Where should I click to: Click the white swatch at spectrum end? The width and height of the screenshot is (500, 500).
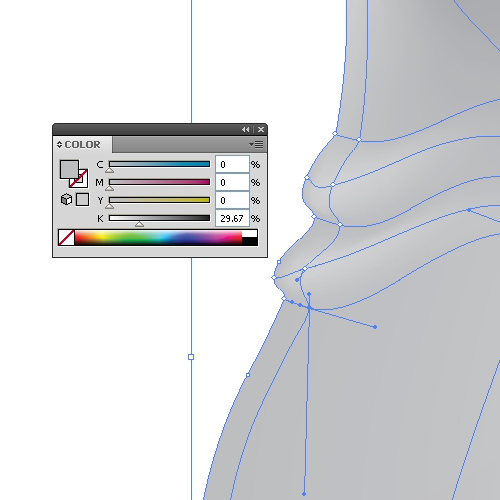tap(250, 233)
